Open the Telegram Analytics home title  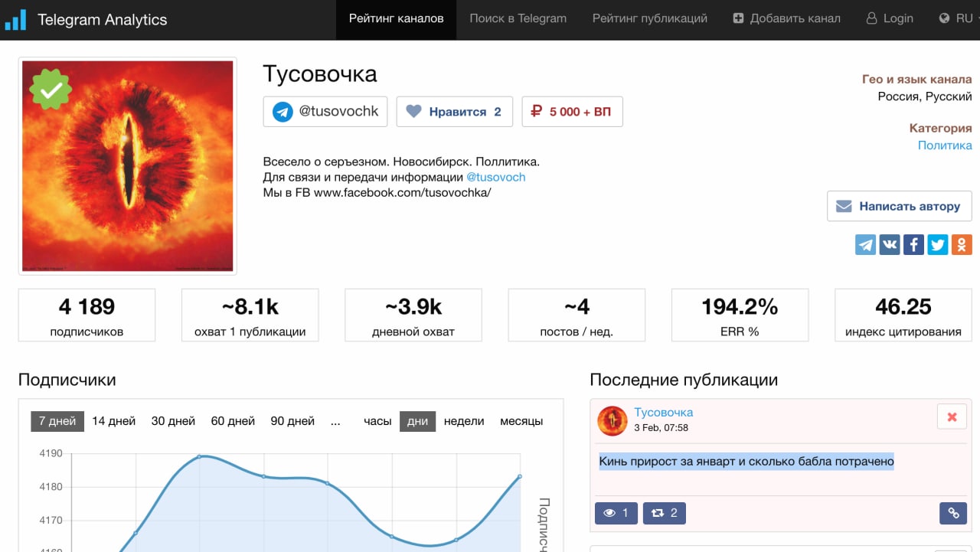pyautogui.click(x=102, y=19)
